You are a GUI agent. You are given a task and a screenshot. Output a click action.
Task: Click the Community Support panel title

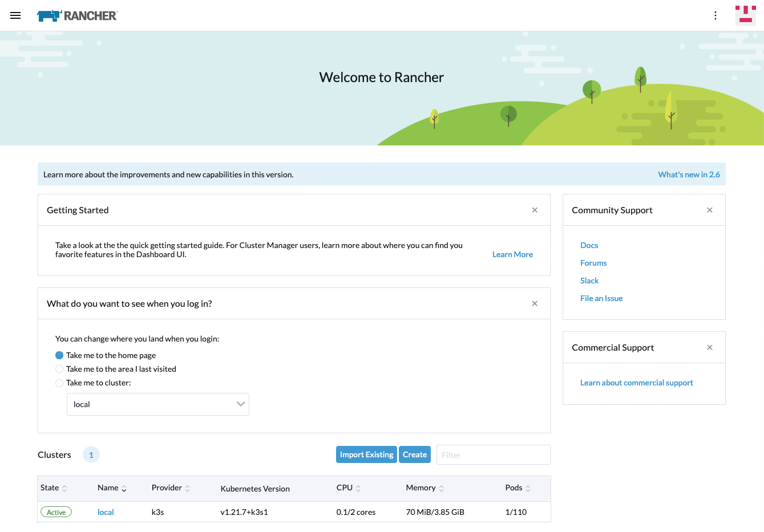point(612,210)
